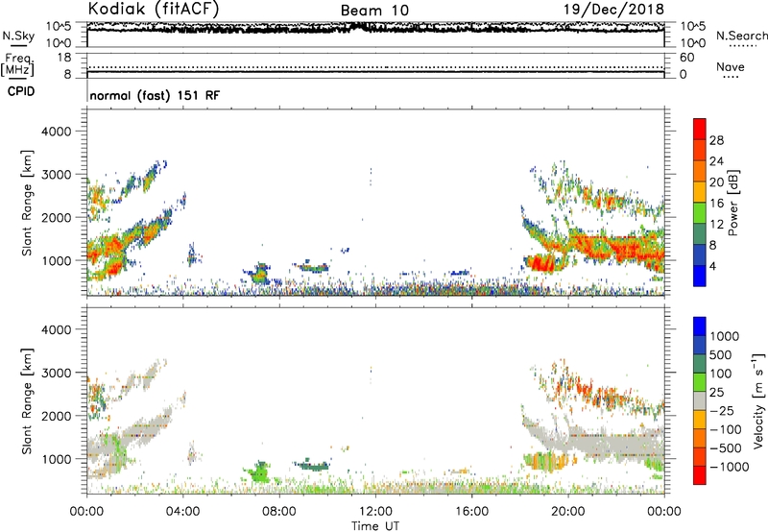This screenshot has width=768, height=532.
Task: Click the velocity color bar scale
Action: pos(700,400)
